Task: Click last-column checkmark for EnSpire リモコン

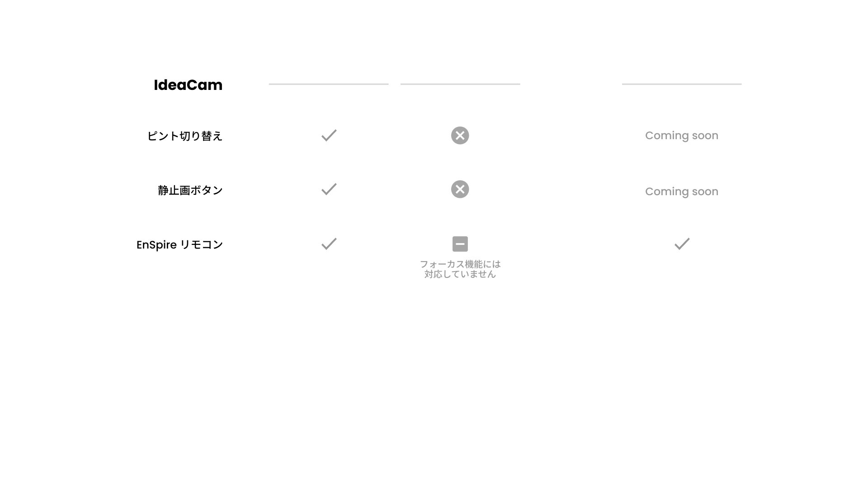Action: coord(682,244)
